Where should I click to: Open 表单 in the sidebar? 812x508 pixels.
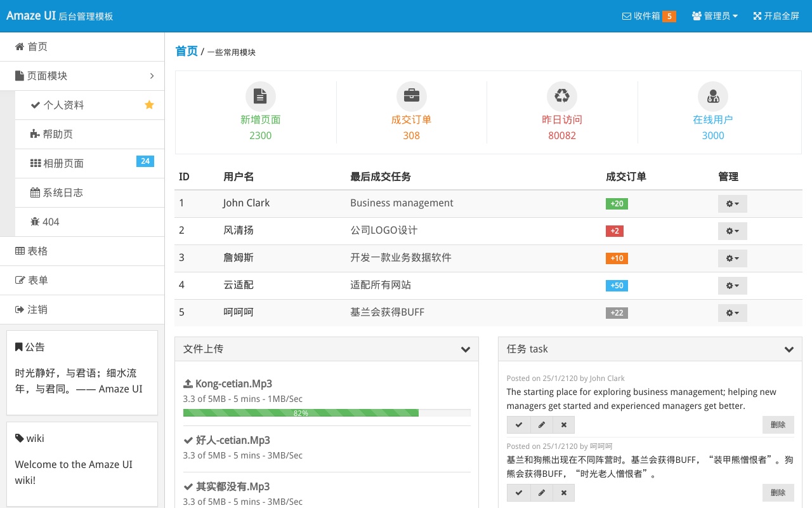[82, 280]
